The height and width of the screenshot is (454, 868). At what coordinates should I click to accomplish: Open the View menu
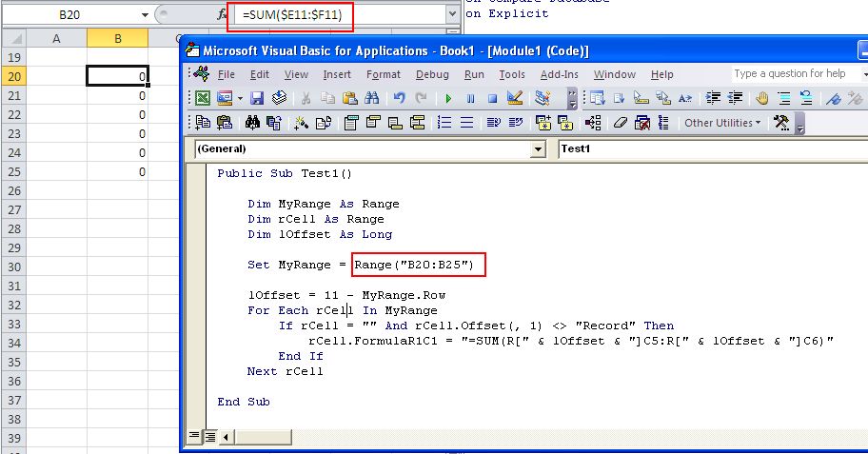click(296, 74)
